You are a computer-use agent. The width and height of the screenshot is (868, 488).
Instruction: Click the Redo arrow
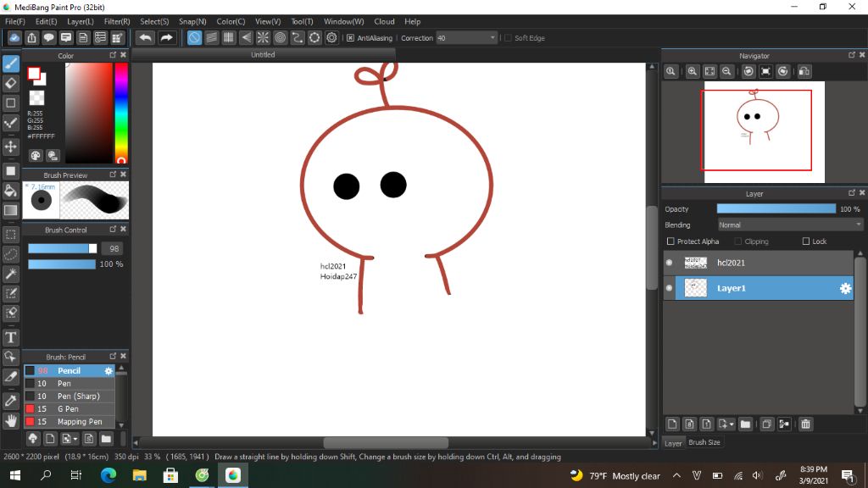click(166, 37)
